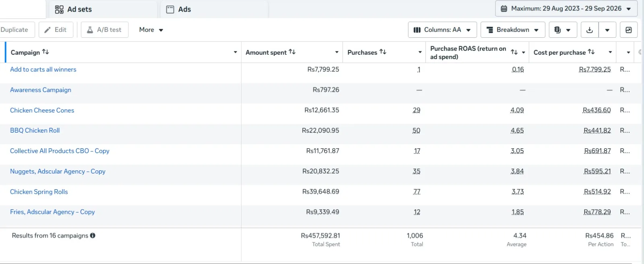Open export options dropdown arrow
The width and height of the screenshot is (644, 264).
coord(607,30)
